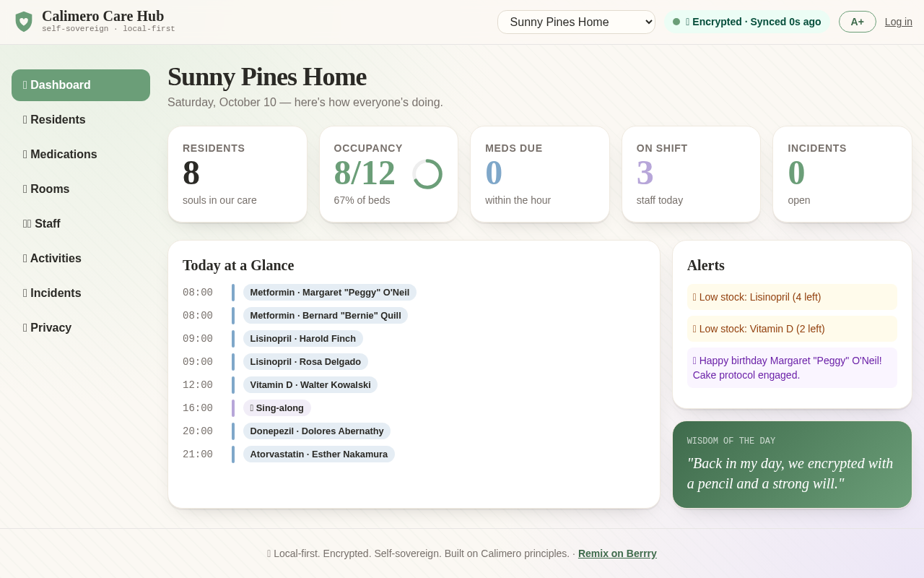Select Lisinopril Harold Finch entry
This screenshot has width=924, height=578.
click(303, 339)
